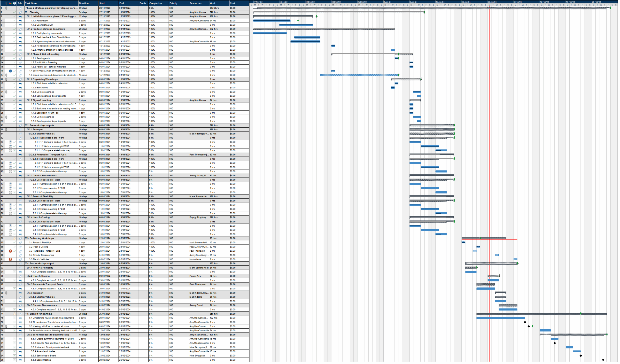Click the green check beside 3.1 Power & Flexibility

[14, 243]
